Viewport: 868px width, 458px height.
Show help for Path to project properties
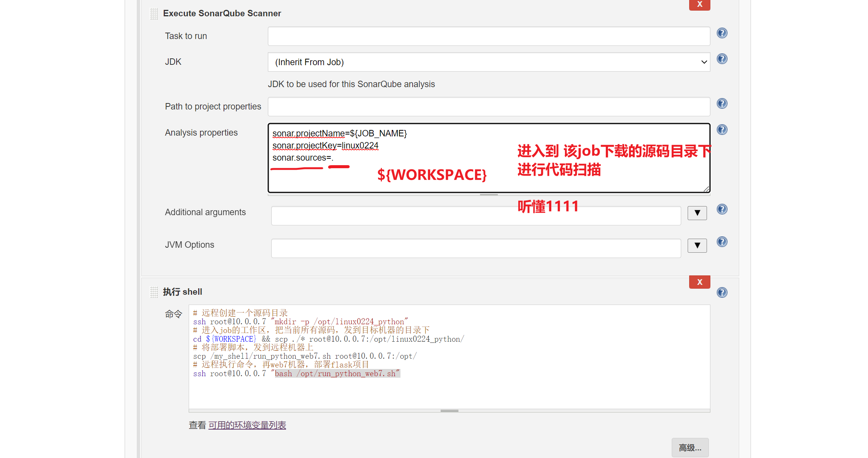(722, 103)
